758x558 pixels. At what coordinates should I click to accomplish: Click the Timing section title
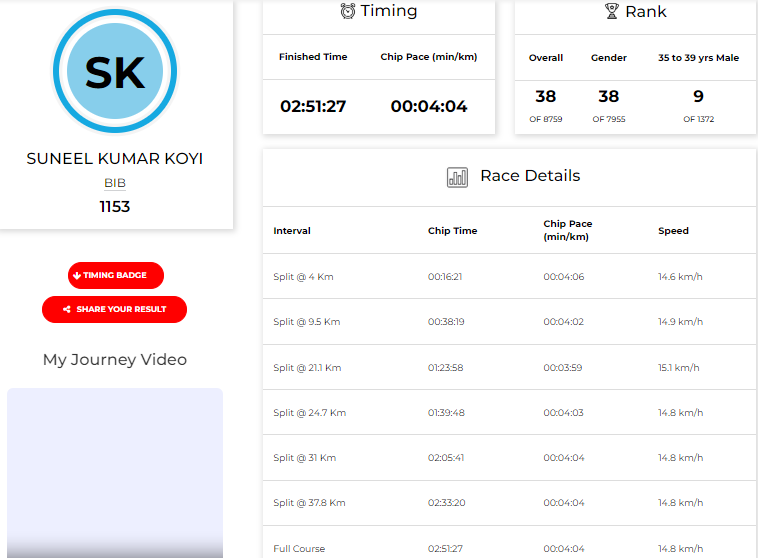coord(389,11)
